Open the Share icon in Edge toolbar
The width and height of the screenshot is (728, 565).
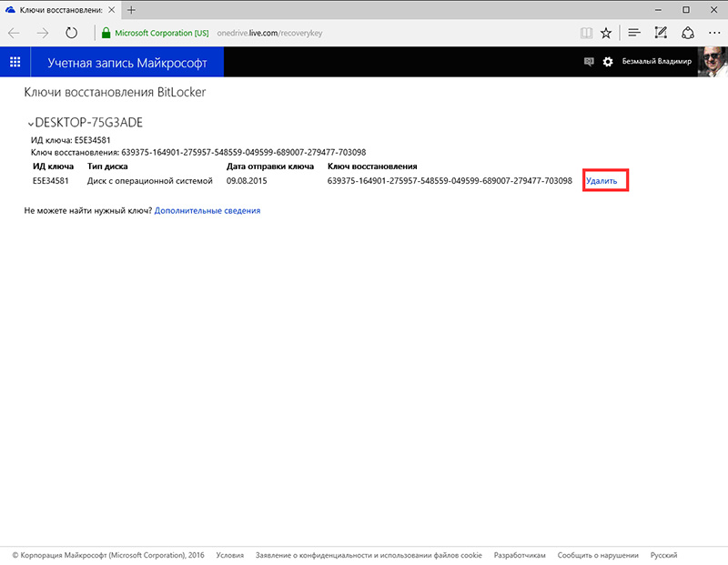pos(688,33)
